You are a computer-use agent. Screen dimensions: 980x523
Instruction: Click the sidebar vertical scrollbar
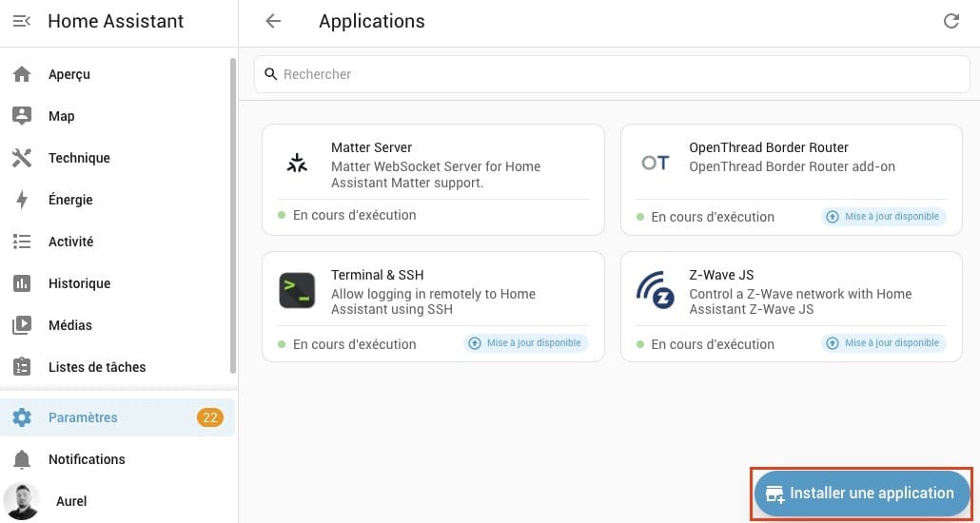point(233,216)
